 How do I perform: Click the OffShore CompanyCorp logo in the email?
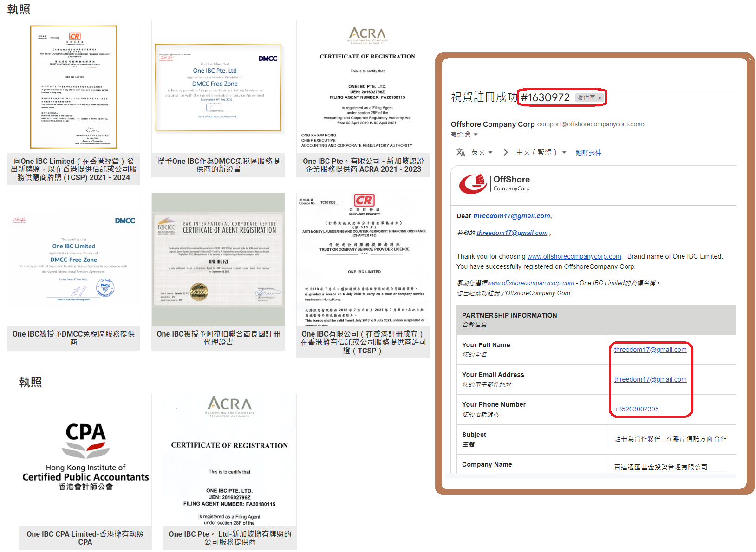click(x=494, y=184)
